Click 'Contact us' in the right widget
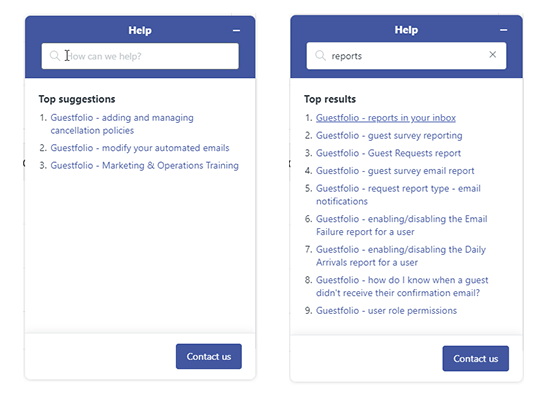Screen dimensions: 550x398 coord(476,358)
